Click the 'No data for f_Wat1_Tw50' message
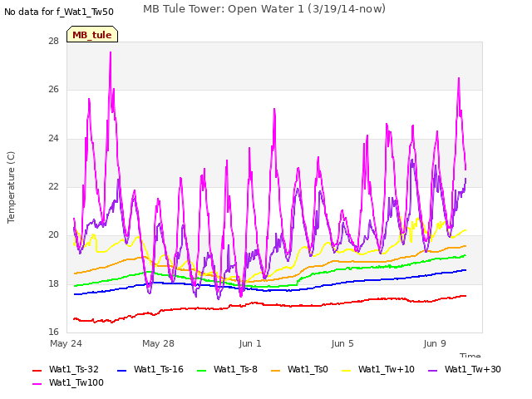Screen dimensions: 532x399 point(59,12)
